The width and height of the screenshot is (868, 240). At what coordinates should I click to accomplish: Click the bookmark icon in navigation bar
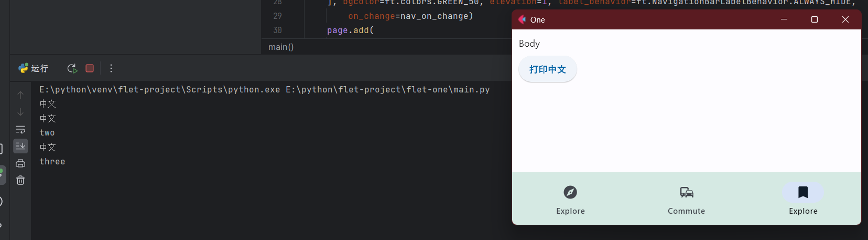[x=803, y=192]
